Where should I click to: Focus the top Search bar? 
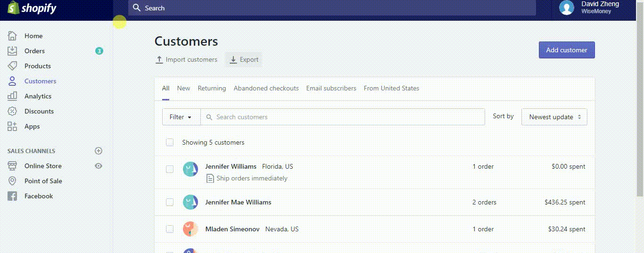pyautogui.click(x=332, y=8)
